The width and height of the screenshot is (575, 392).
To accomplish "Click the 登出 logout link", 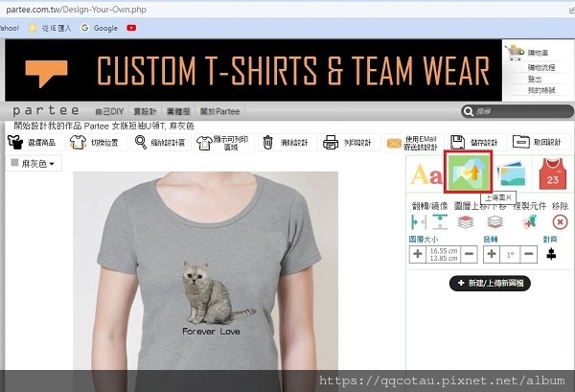I will pyautogui.click(x=535, y=79).
